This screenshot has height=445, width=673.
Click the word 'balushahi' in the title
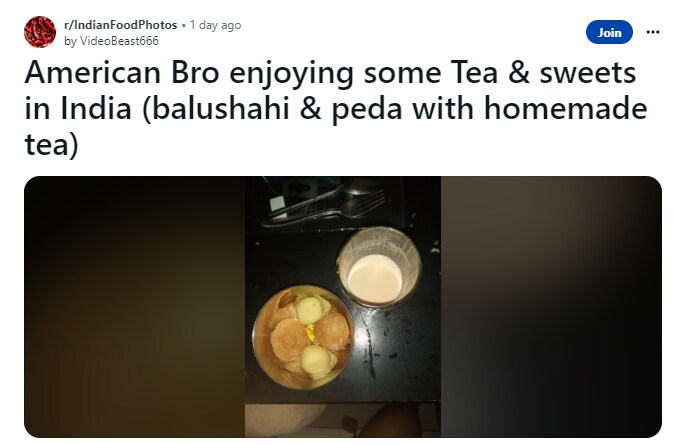tap(220, 109)
